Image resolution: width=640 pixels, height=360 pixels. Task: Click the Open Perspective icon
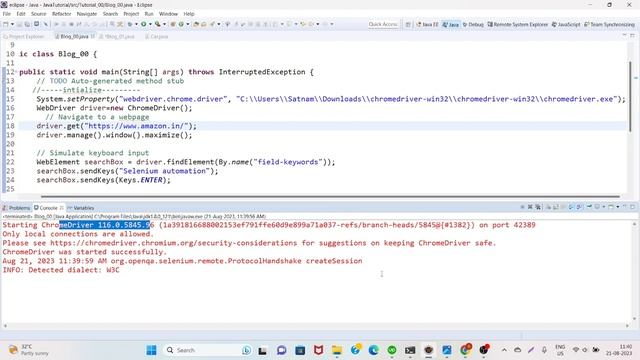[408, 24]
